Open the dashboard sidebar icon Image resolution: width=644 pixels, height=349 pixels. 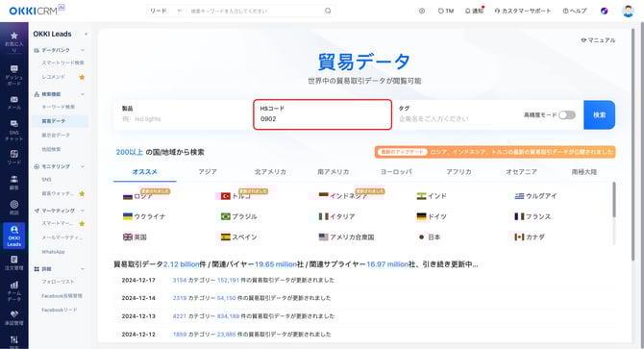click(x=14, y=75)
